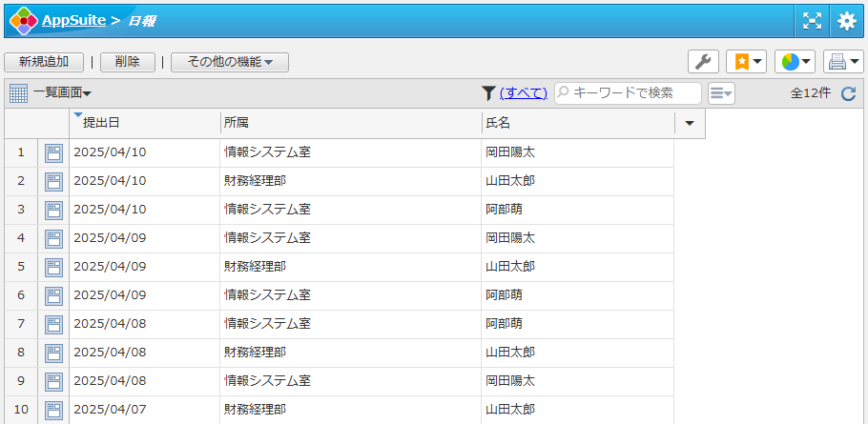Expand the printer options dropdown
The height and width of the screenshot is (424, 868).
(x=843, y=62)
